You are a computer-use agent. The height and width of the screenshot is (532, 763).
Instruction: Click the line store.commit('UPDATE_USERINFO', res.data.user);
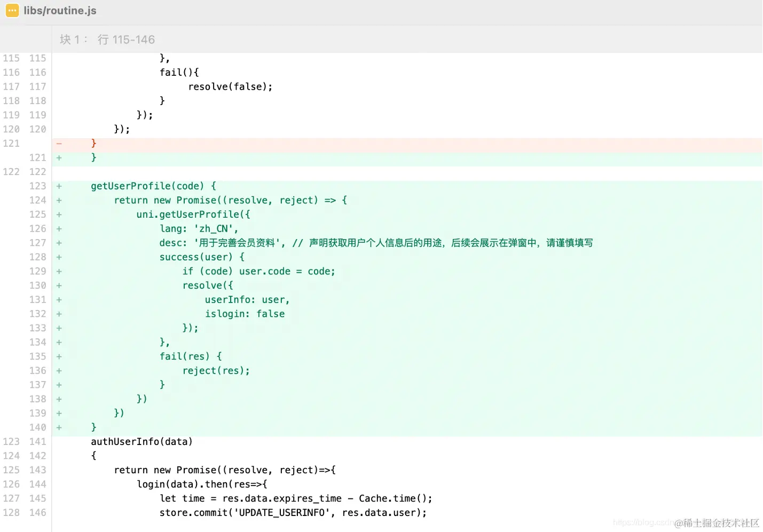293,512
